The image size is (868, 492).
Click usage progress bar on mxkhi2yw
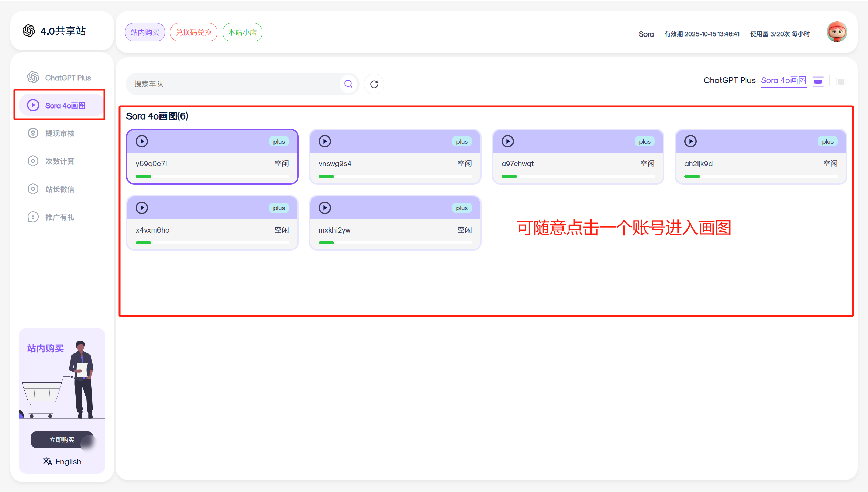point(395,243)
